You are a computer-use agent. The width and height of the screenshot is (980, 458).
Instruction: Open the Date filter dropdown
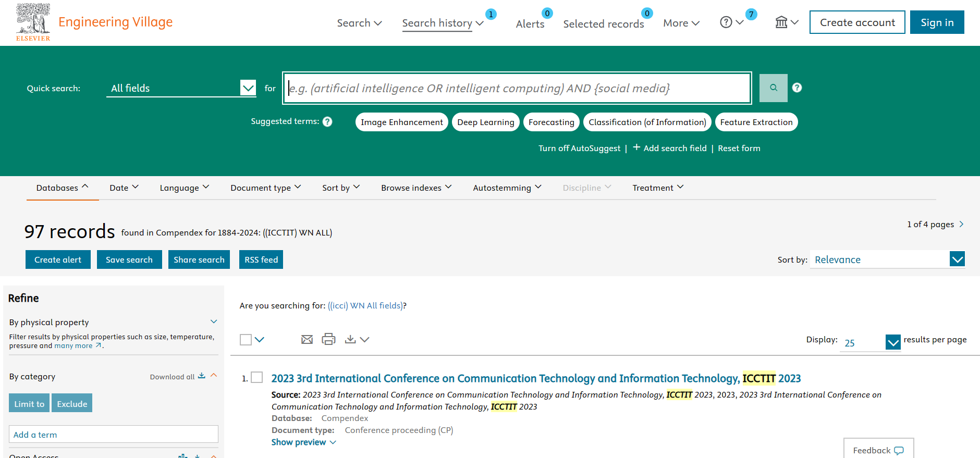tap(124, 188)
